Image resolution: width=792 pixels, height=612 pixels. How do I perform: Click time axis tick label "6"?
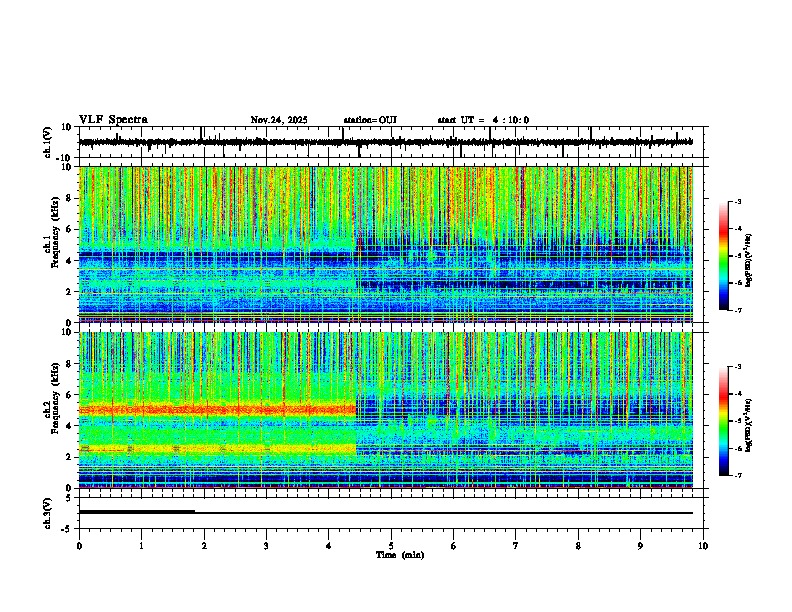click(454, 546)
